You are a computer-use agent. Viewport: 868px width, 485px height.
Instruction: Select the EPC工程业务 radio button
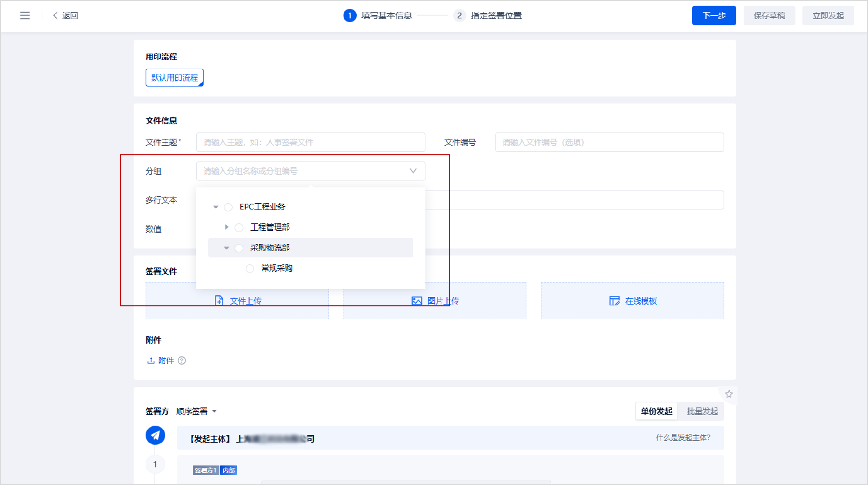(228, 207)
